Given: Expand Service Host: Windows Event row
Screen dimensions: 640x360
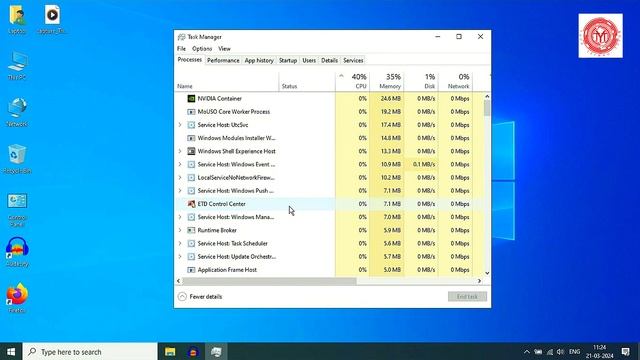Looking at the screenshot, I should [x=180, y=164].
